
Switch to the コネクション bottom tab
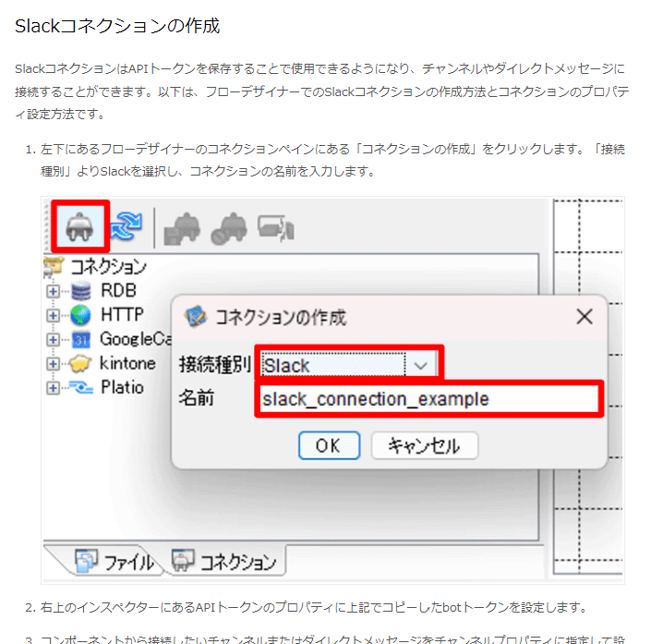coord(226,561)
